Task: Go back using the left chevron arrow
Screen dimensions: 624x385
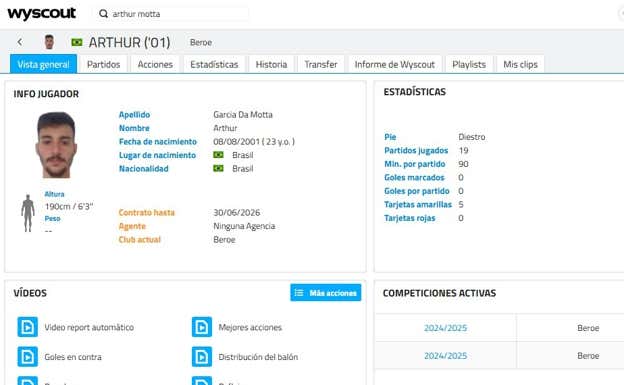Action: [20, 42]
